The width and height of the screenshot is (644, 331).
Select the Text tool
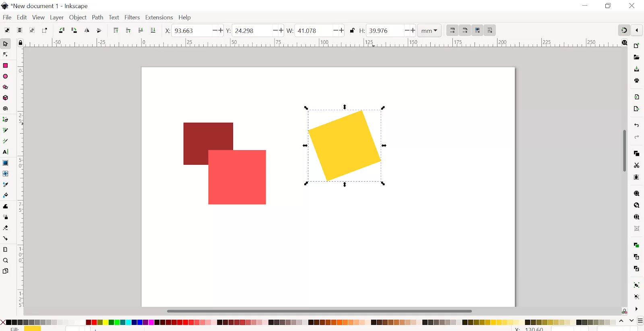(6, 152)
